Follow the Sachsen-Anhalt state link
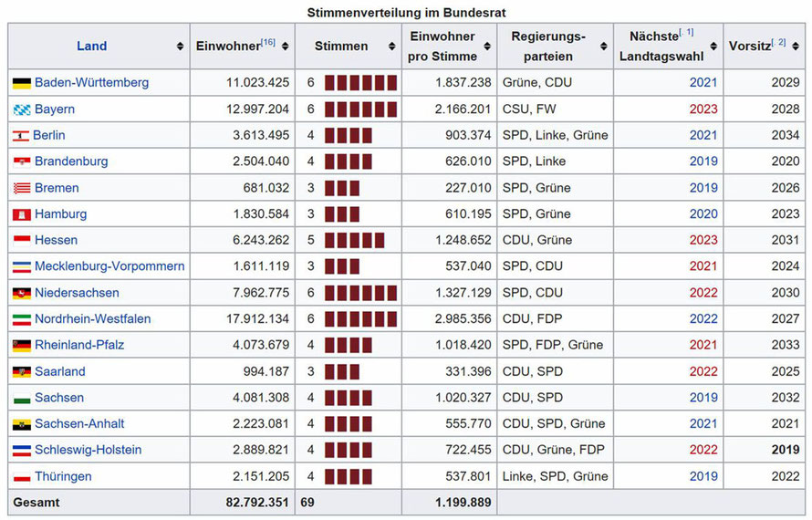This screenshot has width=812, height=520. point(79,424)
